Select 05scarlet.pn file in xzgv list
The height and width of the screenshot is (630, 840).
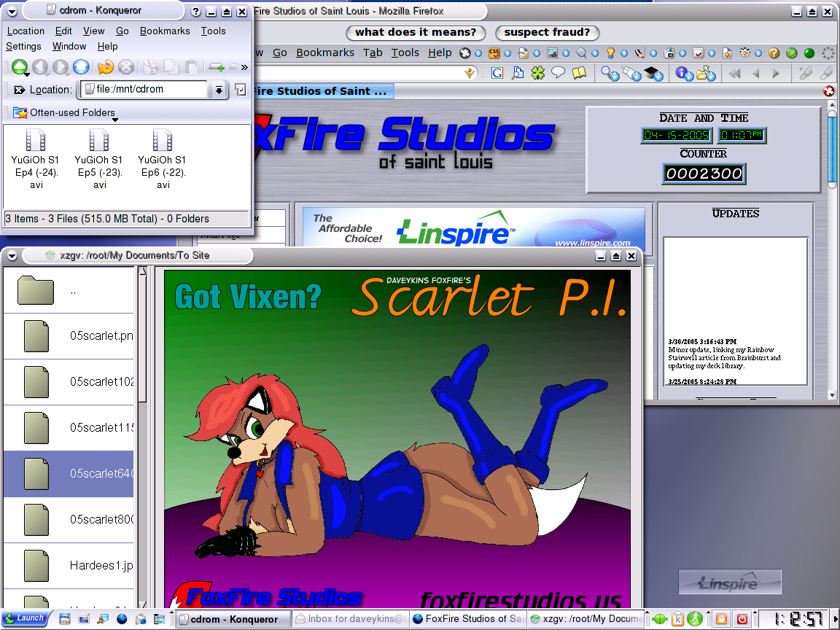pos(69,336)
